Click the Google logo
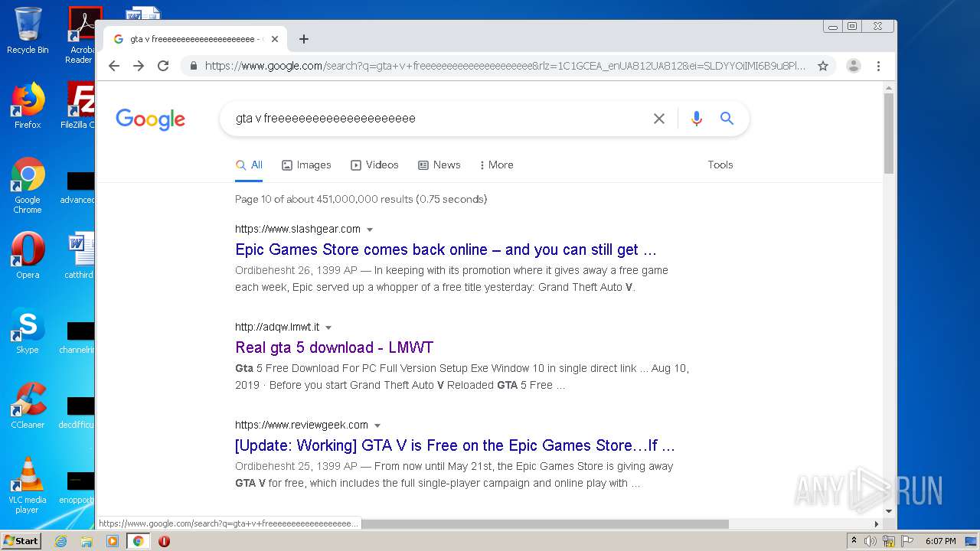 point(151,119)
